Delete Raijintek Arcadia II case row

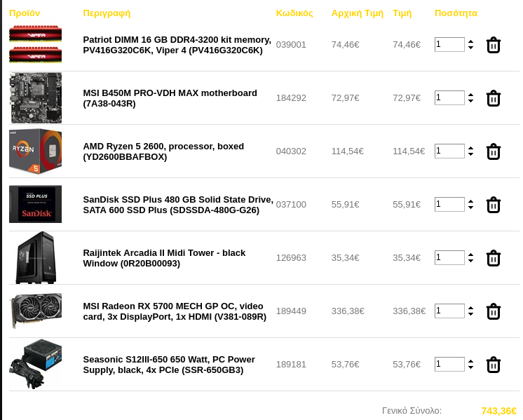coord(494,258)
